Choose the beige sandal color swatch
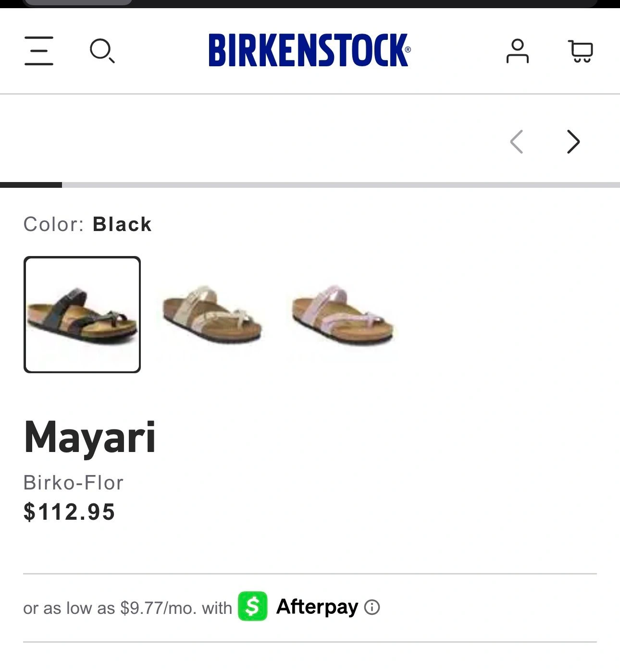620x672 pixels. [212, 315]
